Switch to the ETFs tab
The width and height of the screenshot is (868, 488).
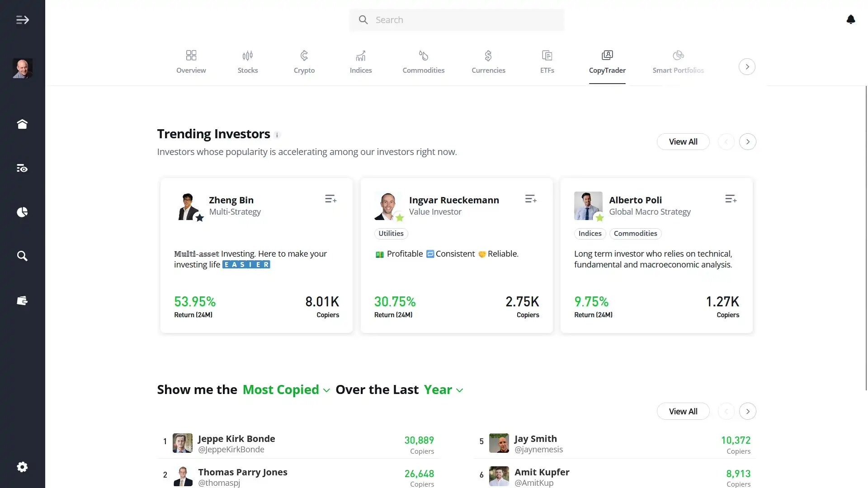[547, 62]
